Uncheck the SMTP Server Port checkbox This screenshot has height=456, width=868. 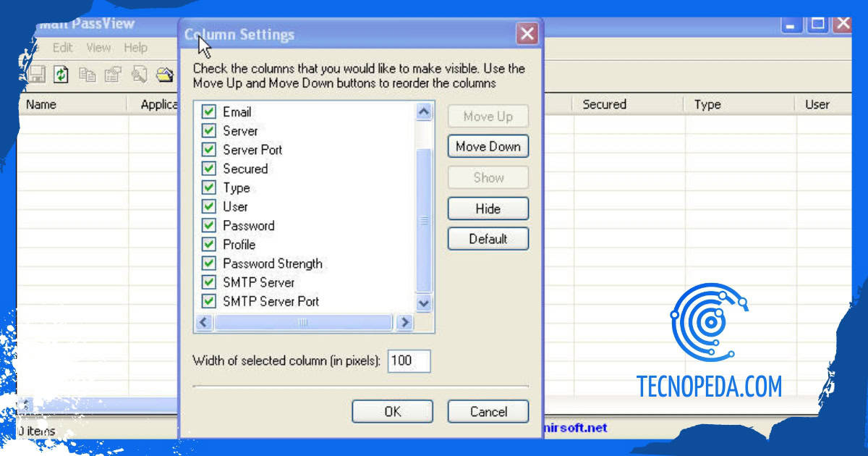209,301
